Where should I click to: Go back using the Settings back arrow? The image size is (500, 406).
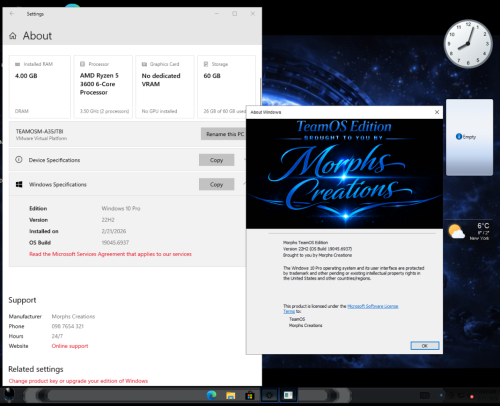point(12,14)
